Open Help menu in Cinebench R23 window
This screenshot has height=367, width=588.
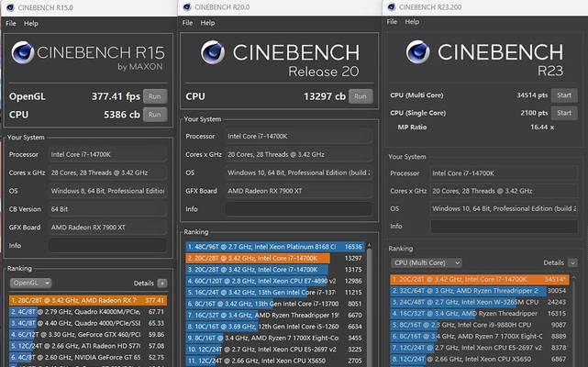412,22
